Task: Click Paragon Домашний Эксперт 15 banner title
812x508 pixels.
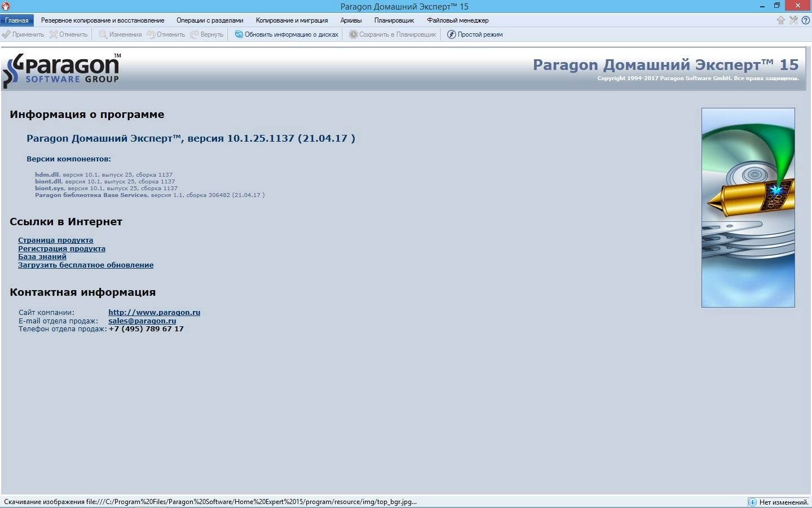Action: point(666,65)
